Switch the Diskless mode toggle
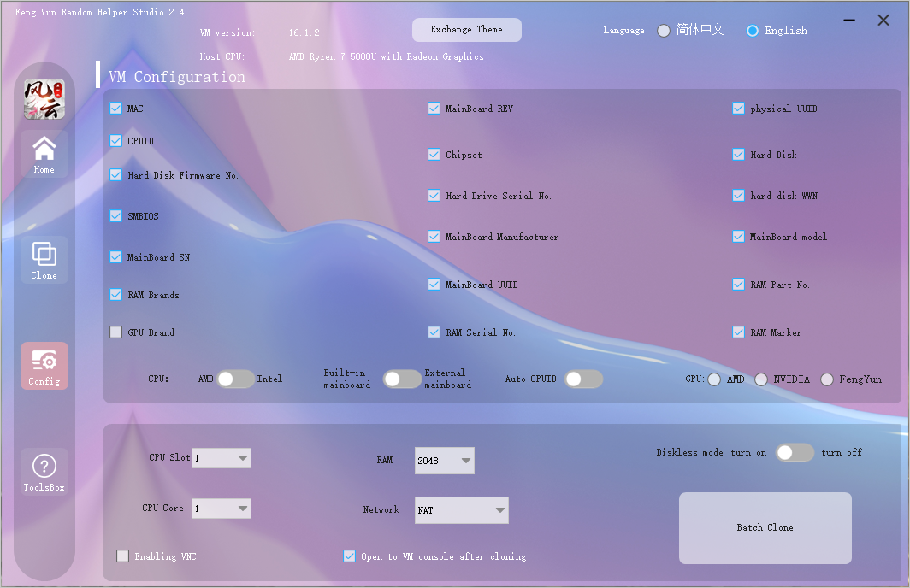The image size is (910, 588). [795, 452]
